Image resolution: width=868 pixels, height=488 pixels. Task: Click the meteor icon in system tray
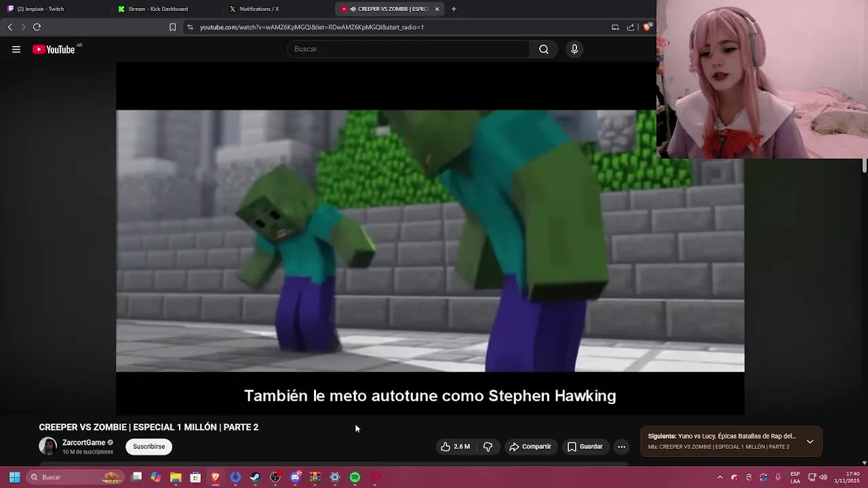tap(734, 477)
